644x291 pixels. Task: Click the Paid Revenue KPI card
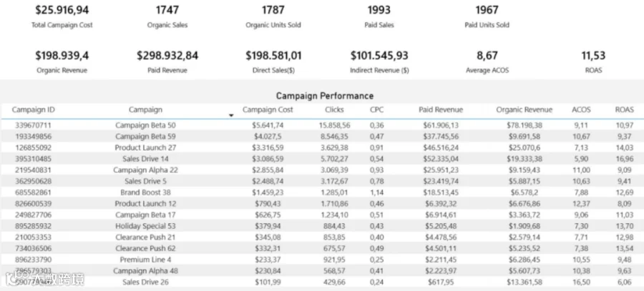point(167,61)
